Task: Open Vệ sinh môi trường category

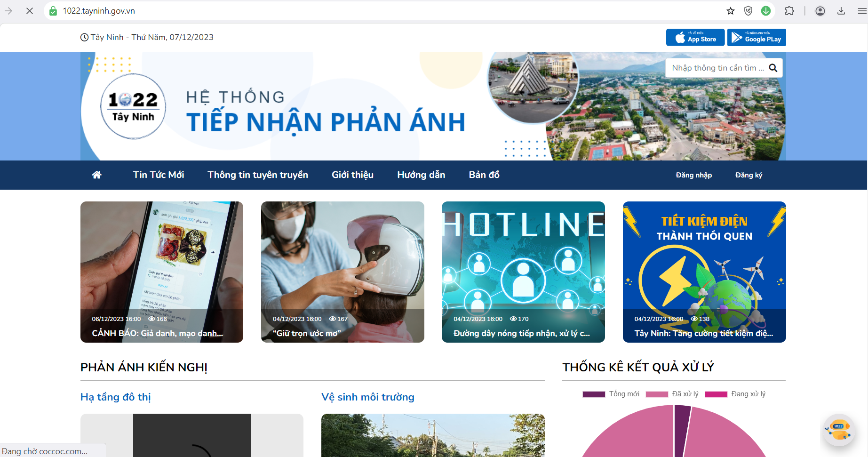Action: coord(368,397)
